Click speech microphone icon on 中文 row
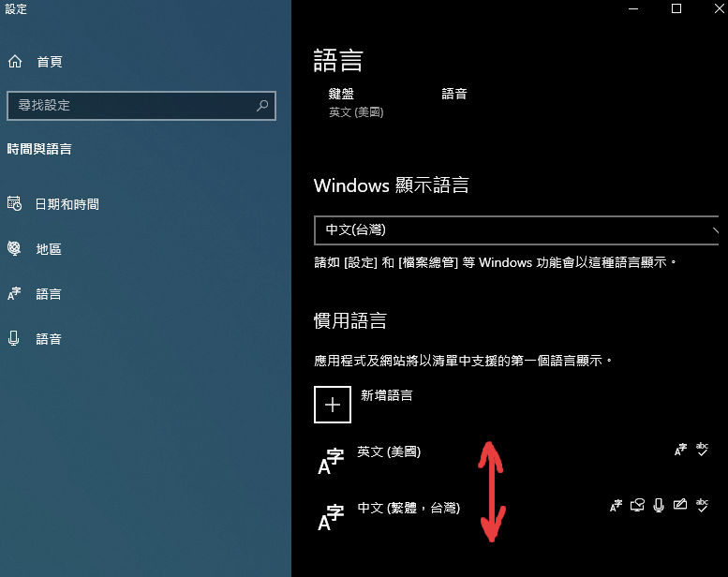 coord(659,506)
